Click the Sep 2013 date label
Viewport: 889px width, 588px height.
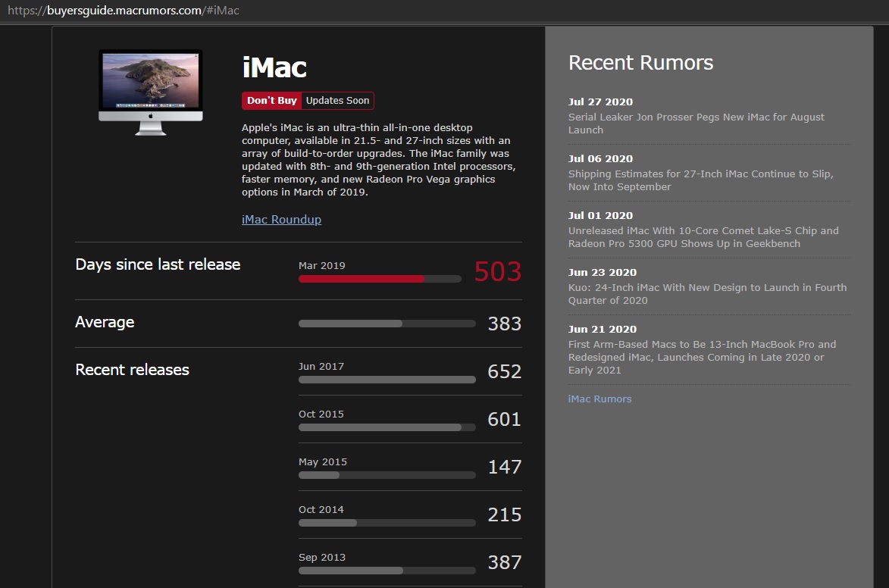(322, 558)
